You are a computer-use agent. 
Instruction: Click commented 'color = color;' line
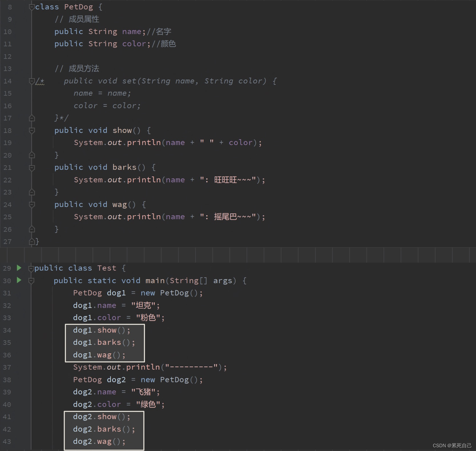point(107,106)
